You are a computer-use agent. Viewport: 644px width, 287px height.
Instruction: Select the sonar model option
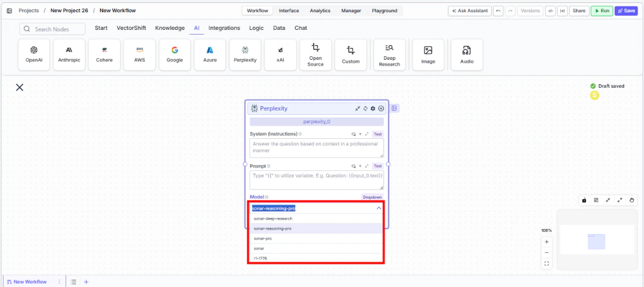coord(317,248)
